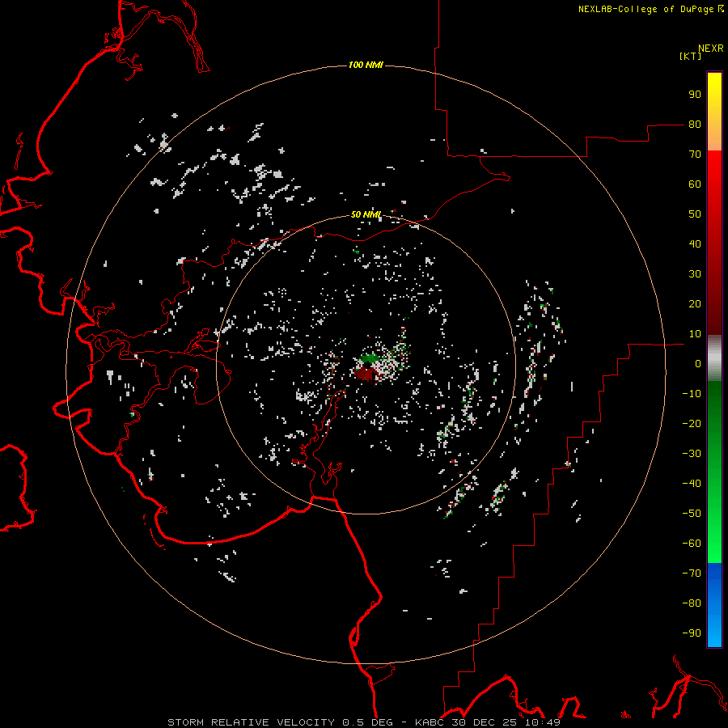728x728 pixels.
Task: Click the -50 value on velocity scale
Action: pos(692,514)
